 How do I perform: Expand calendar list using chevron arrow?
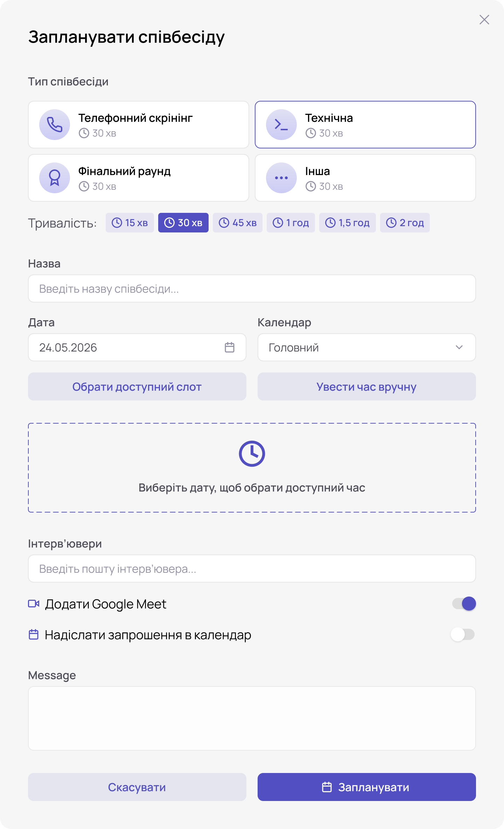[459, 347]
